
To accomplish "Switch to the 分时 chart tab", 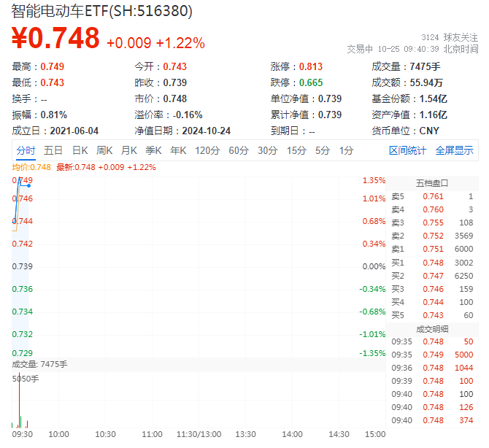I will tap(26, 150).
